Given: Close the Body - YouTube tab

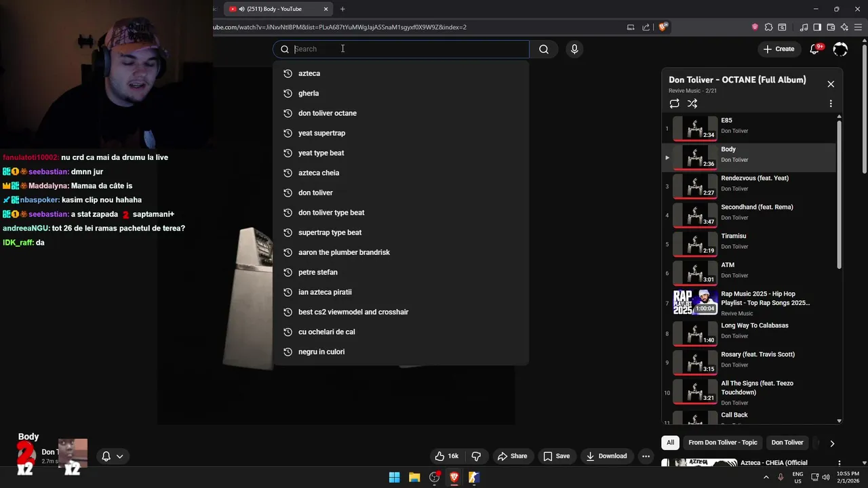Looking at the screenshot, I should 325,9.
